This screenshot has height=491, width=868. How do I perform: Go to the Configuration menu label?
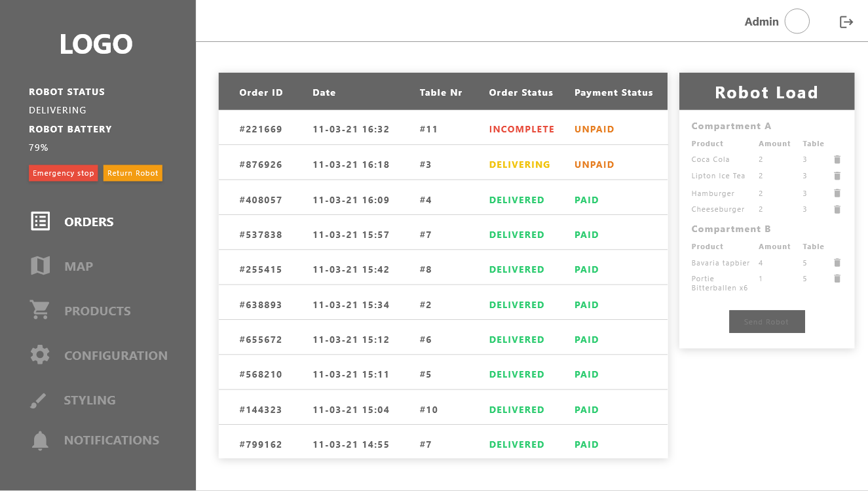(116, 356)
